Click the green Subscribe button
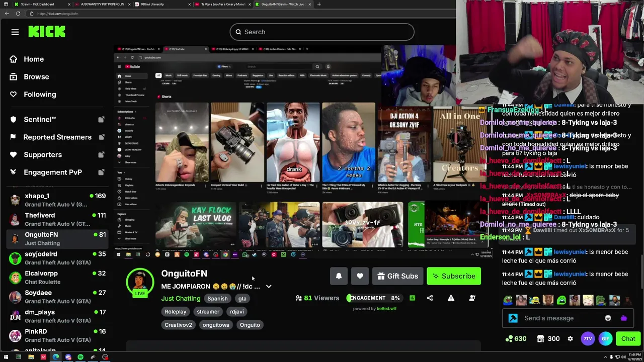This screenshot has width=644, height=362. click(454, 276)
